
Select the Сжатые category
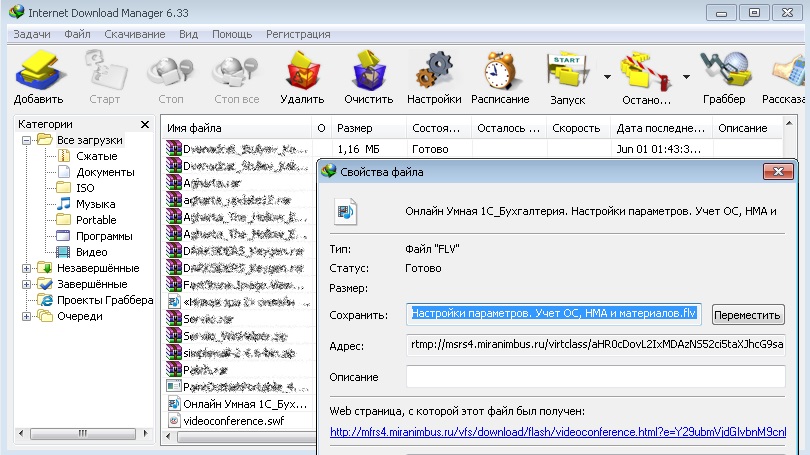[x=97, y=156]
